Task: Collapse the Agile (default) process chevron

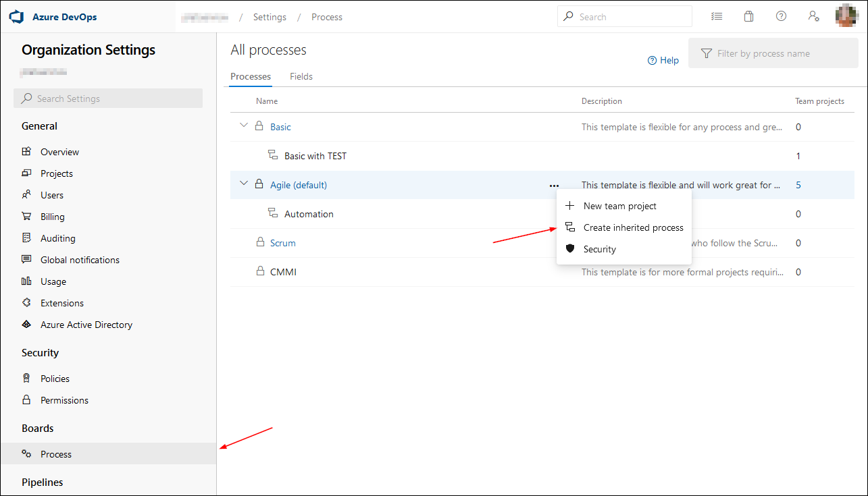Action: [244, 184]
